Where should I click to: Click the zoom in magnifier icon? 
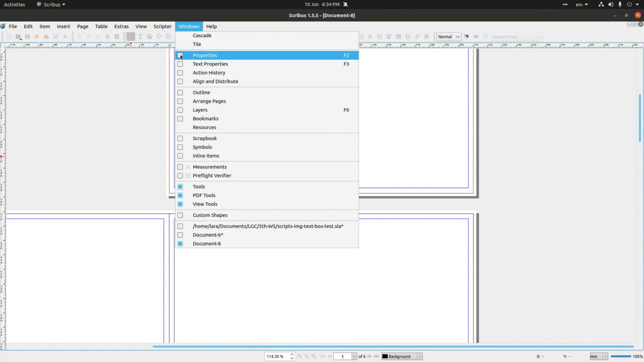pos(313,356)
